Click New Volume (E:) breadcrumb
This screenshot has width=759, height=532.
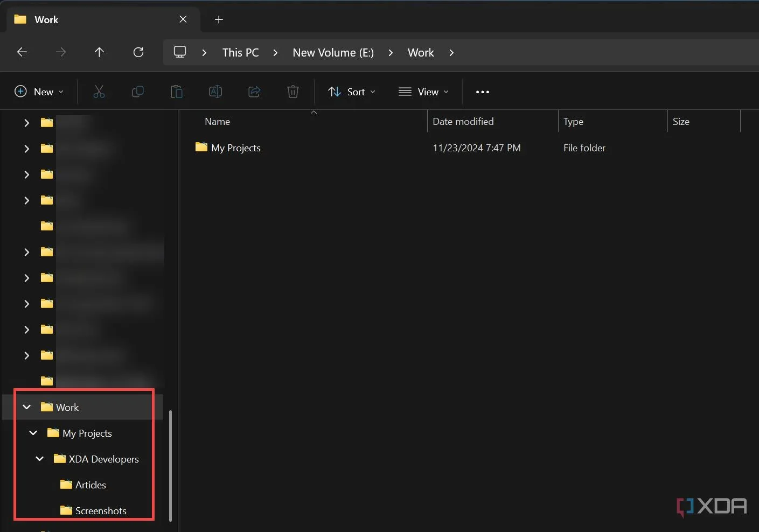tap(333, 53)
